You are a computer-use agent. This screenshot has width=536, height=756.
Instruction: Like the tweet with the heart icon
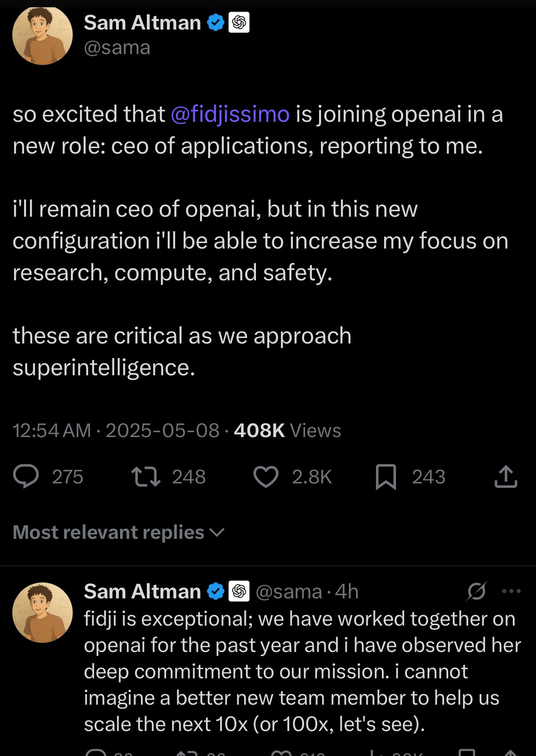[x=265, y=477]
